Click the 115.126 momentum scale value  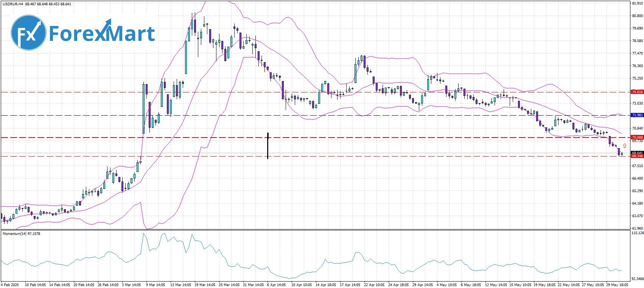(x=637, y=233)
